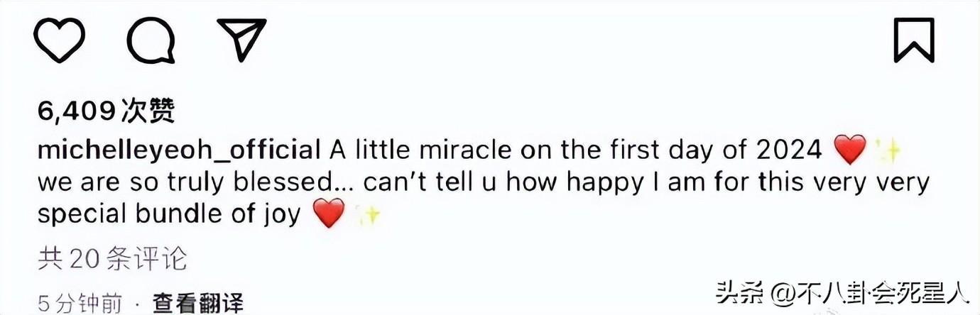Share the post using the paper plane icon

[x=241, y=39]
